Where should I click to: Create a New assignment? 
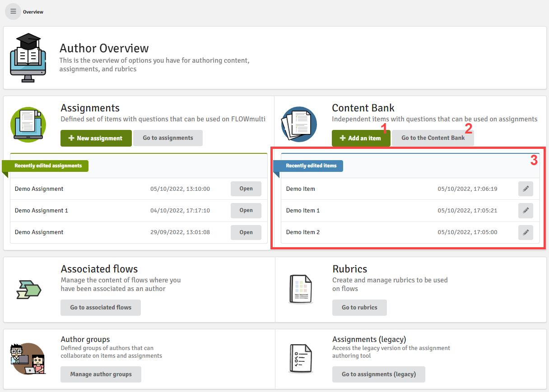(x=96, y=138)
